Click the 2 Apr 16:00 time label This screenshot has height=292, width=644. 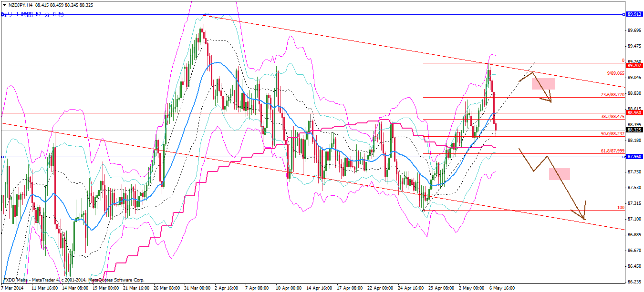tap(227, 288)
